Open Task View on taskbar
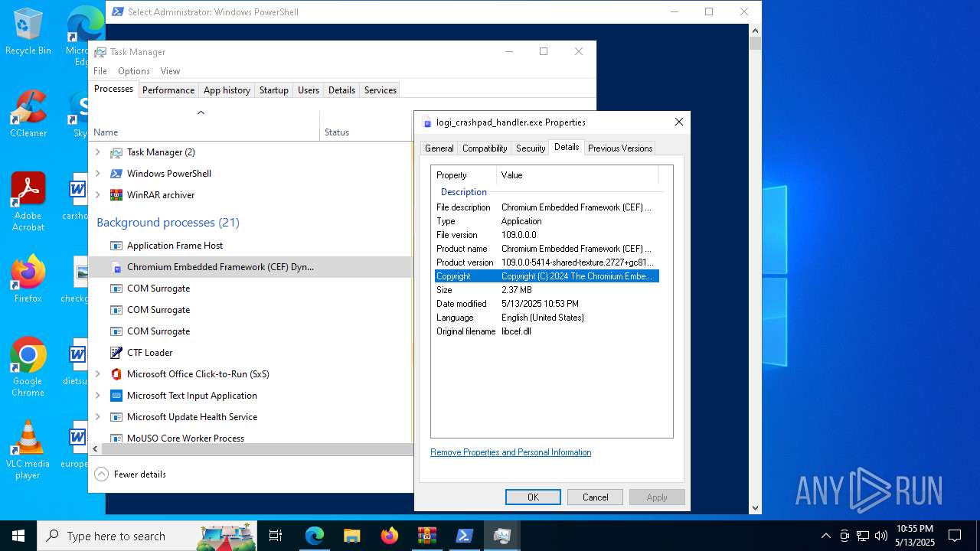 coord(276,536)
